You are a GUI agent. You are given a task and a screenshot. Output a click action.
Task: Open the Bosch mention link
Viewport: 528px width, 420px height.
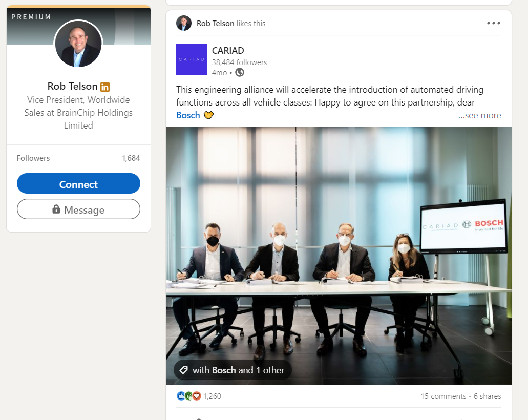188,115
